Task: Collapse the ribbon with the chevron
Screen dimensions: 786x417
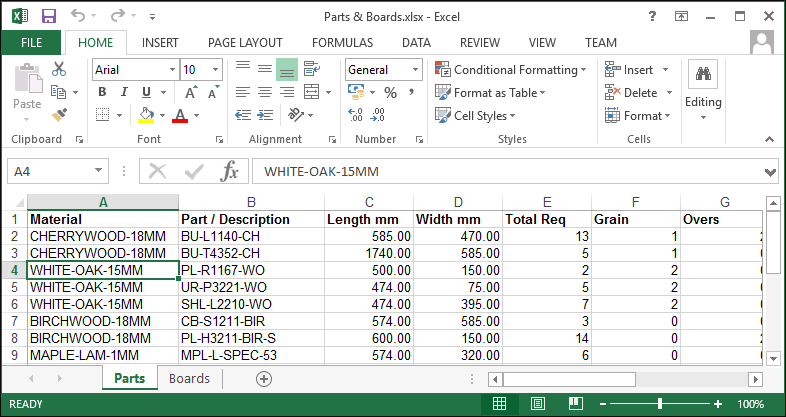Action: (769, 139)
